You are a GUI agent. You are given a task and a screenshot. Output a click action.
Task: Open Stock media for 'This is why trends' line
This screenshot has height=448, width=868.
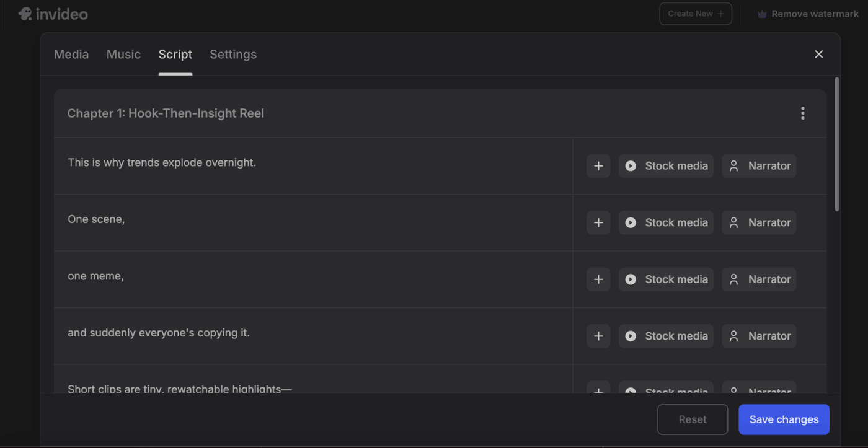click(x=666, y=166)
